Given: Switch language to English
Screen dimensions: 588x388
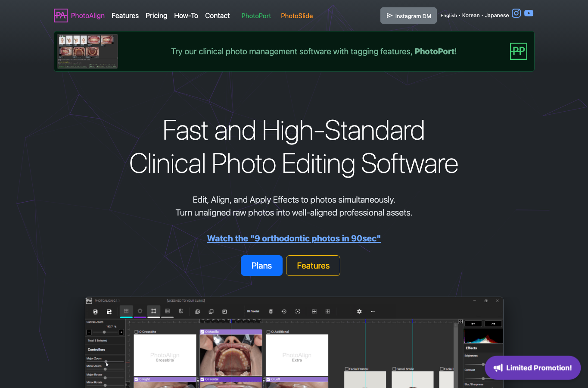Looking at the screenshot, I should coord(449,16).
